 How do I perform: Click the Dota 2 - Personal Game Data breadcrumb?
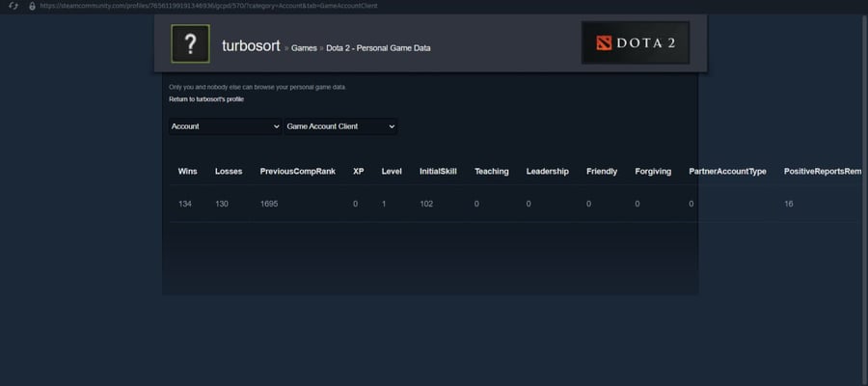coord(378,48)
